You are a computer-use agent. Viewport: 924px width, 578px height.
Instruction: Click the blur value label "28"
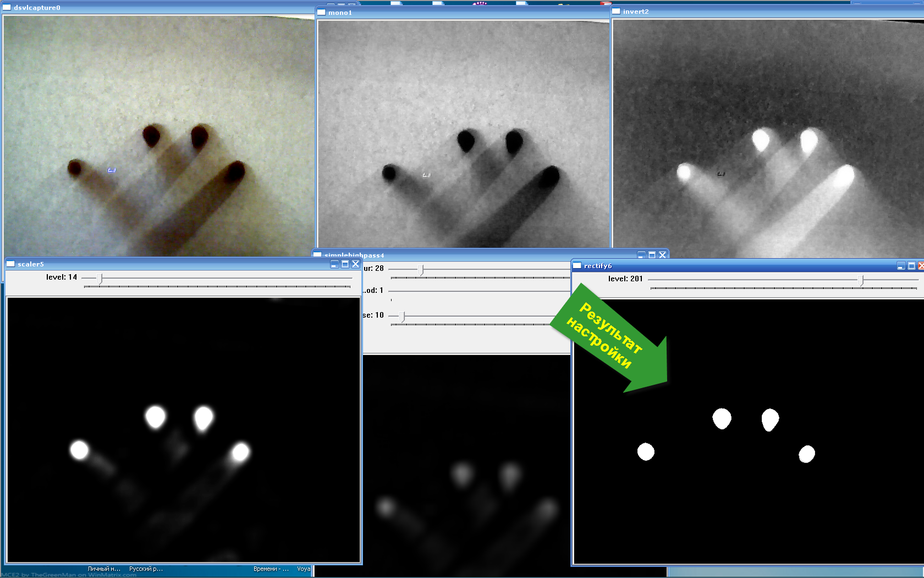click(x=380, y=269)
